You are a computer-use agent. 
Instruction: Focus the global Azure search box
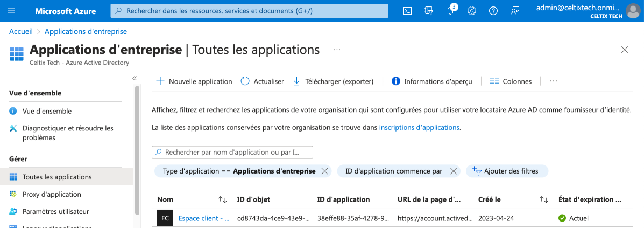[249, 11]
